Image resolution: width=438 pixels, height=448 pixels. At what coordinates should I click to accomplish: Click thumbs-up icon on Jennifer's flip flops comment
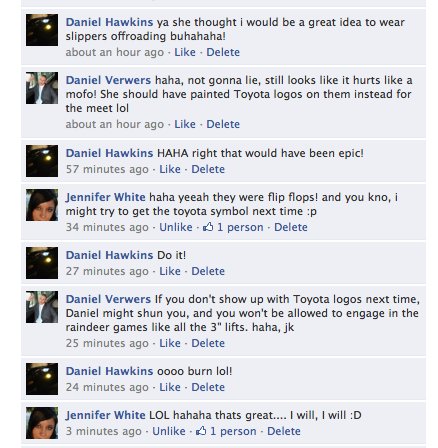click(208, 227)
